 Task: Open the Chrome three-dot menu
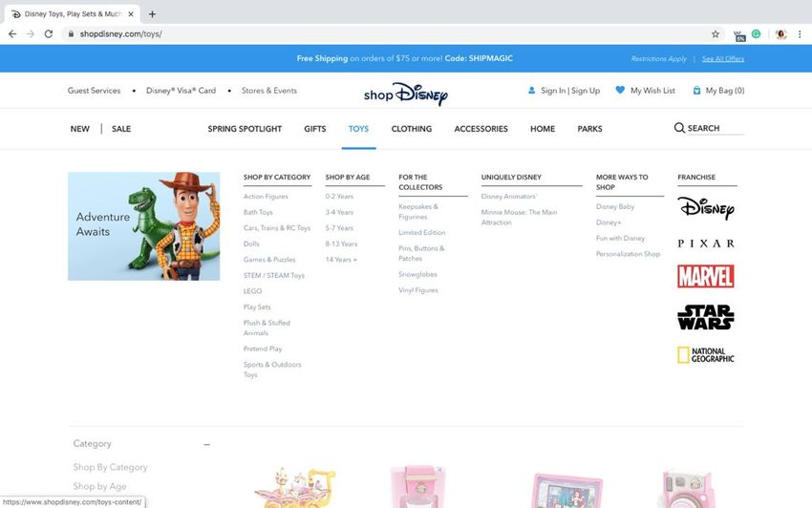[800, 34]
